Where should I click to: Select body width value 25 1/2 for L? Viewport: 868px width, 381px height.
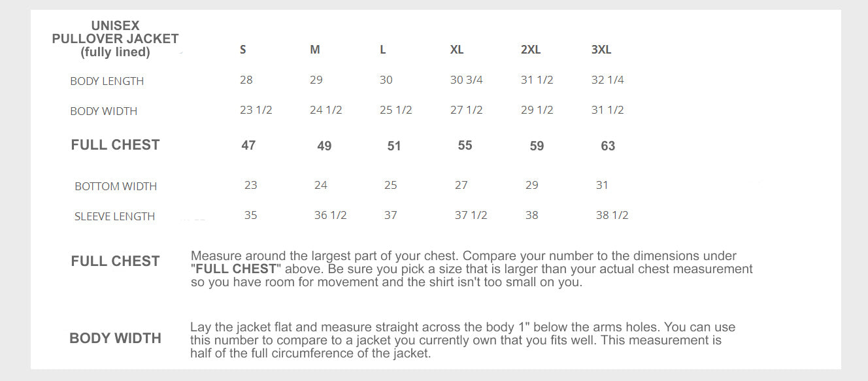point(395,110)
